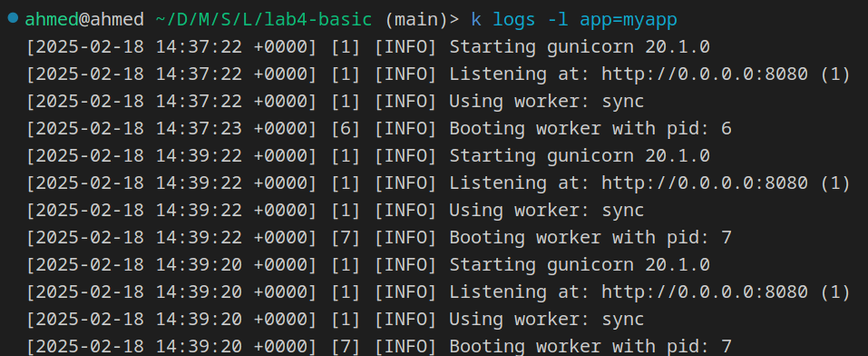
Task: Click the '2025-02-18' date on the 14:37:23 line
Action: (90, 129)
